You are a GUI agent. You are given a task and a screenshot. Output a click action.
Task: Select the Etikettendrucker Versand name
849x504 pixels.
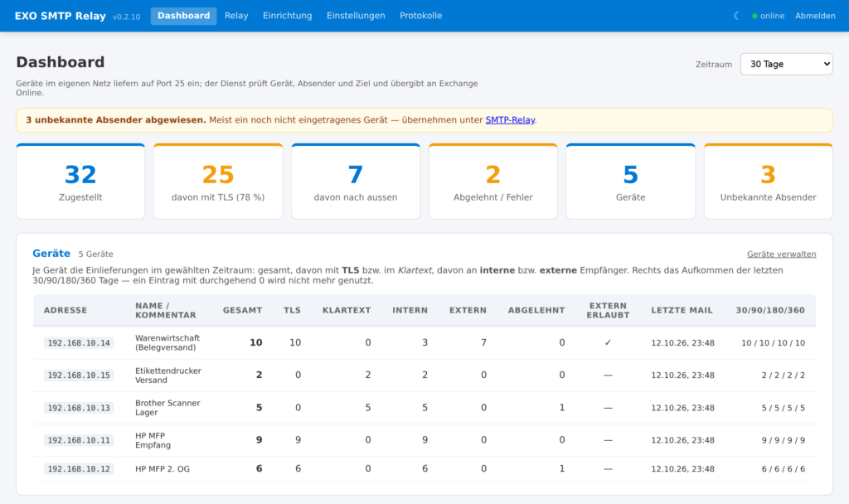167,376
